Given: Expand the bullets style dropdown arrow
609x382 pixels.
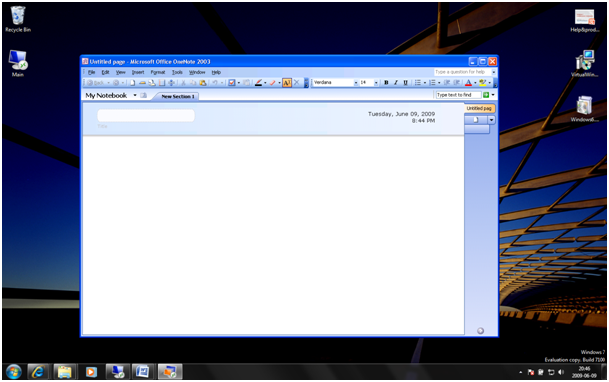Looking at the screenshot, I should (x=425, y=83).
